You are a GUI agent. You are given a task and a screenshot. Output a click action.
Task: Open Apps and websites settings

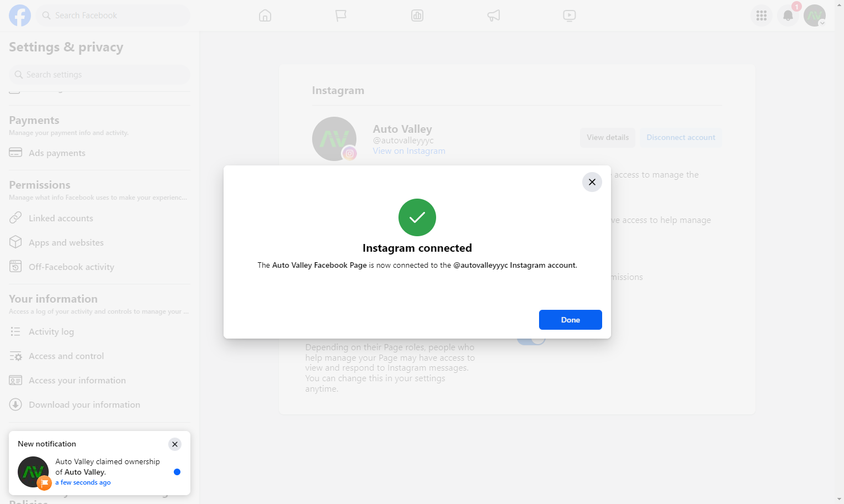coord(100,242)
